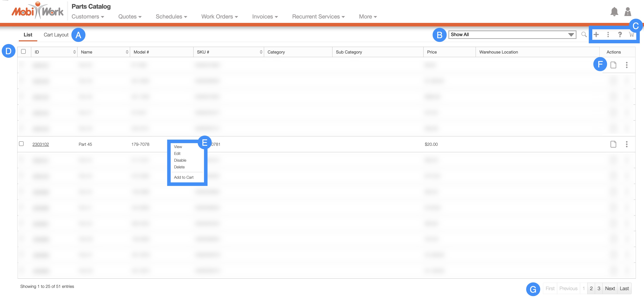Screen dimensions: 644x300
Task: Sort the table by SKU # column
Action: tap(261, 52)
